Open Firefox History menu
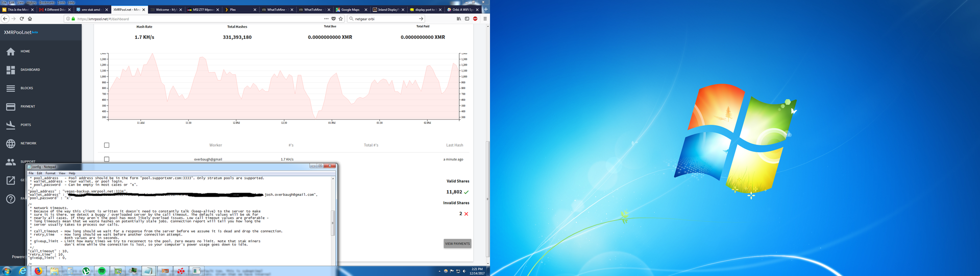Screen dimensions: 980x276 [32, 2]
